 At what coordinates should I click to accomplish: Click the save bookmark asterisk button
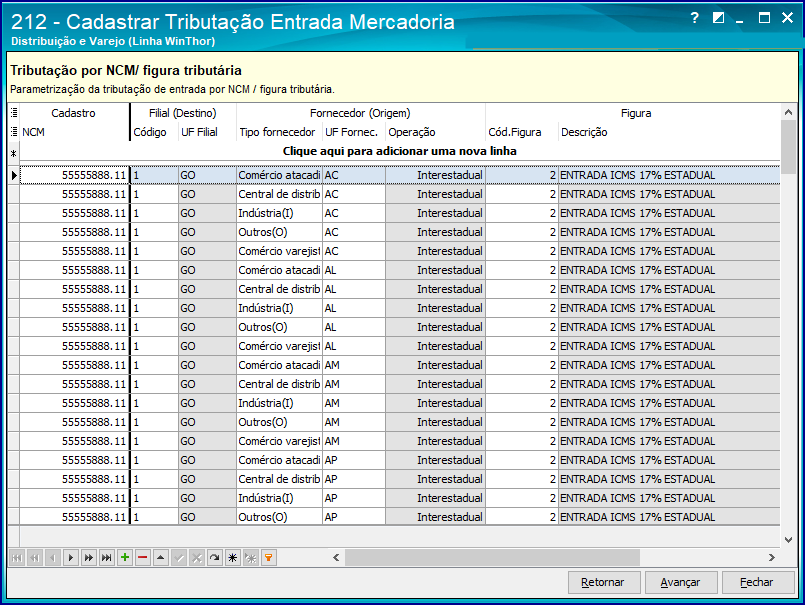point(233,558)
